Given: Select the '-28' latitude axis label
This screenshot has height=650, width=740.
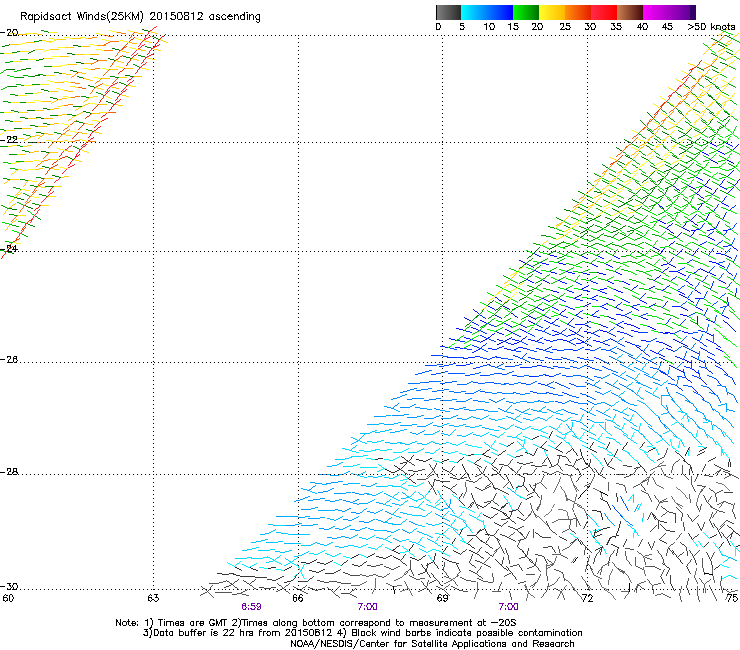Looking at the screenshot, I should pos(10,472).
